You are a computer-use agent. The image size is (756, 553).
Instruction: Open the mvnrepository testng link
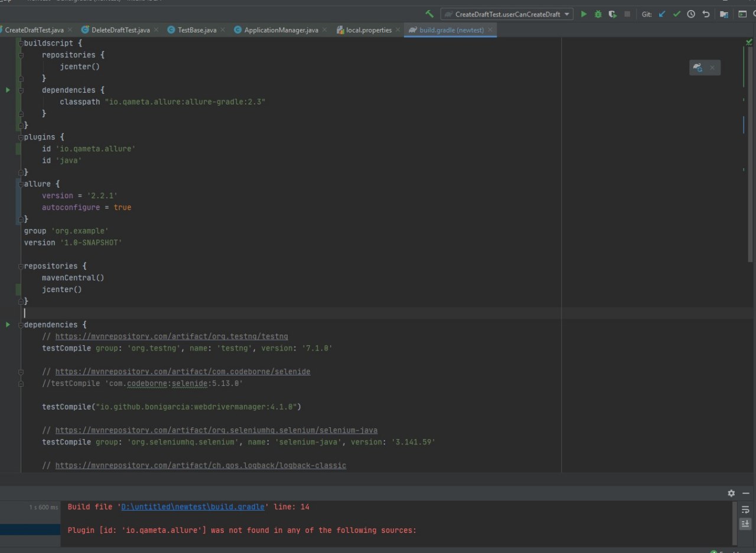click(172, 336)
